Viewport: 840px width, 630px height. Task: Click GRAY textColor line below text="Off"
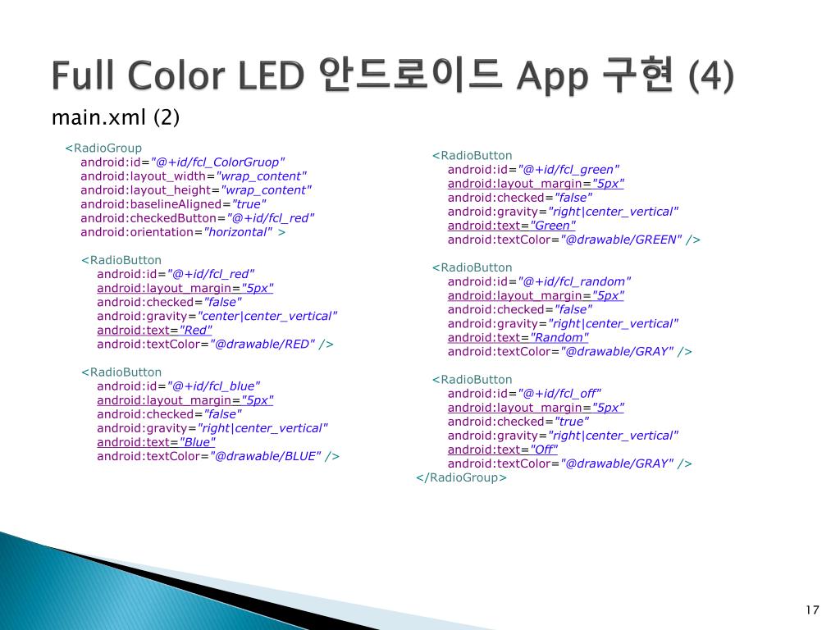(x=569, y=463)
